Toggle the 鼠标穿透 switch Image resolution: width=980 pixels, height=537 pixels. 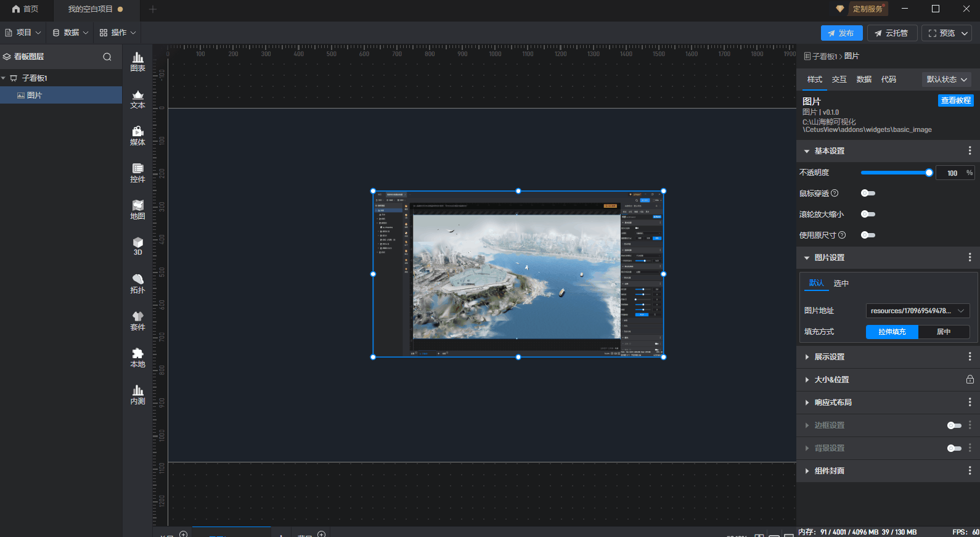(x=868, y=194)
